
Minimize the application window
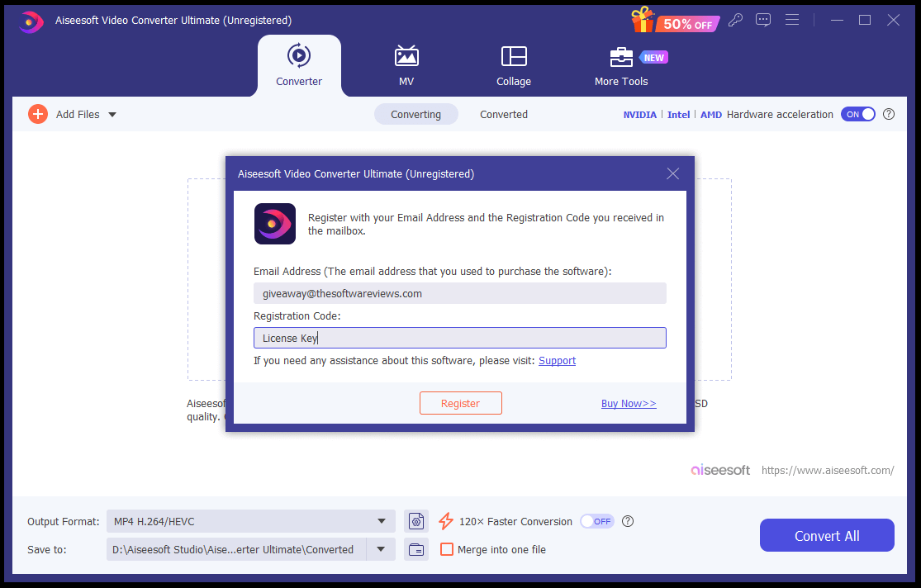pos(837,20)
